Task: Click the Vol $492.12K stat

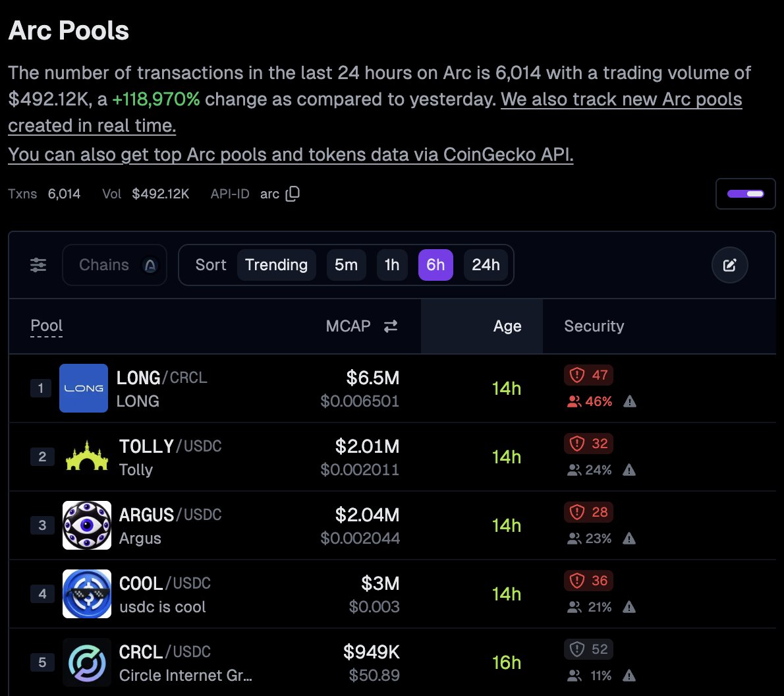Action: tap(146, 194)
